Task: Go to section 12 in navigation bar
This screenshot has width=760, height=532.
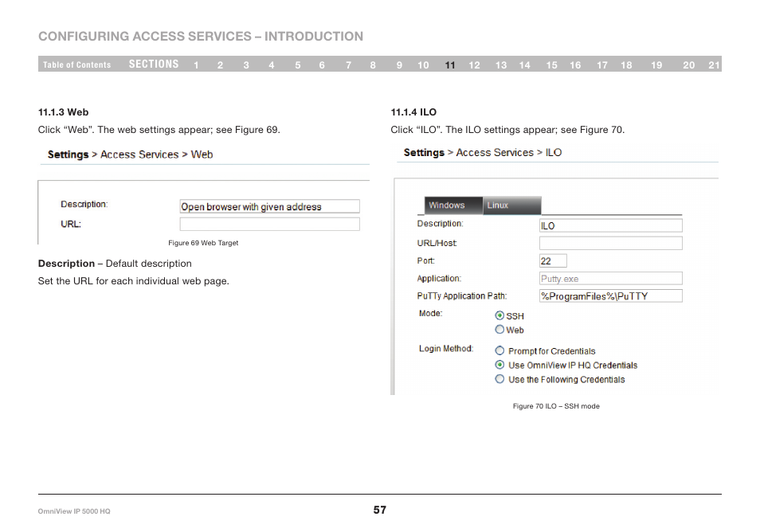Action: coord(474,65)
